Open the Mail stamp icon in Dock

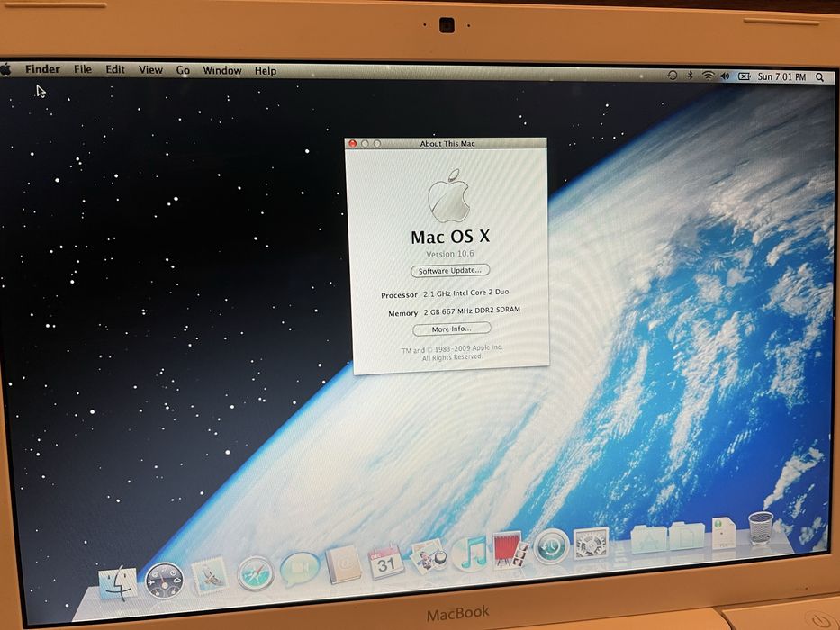coord(210,576)
